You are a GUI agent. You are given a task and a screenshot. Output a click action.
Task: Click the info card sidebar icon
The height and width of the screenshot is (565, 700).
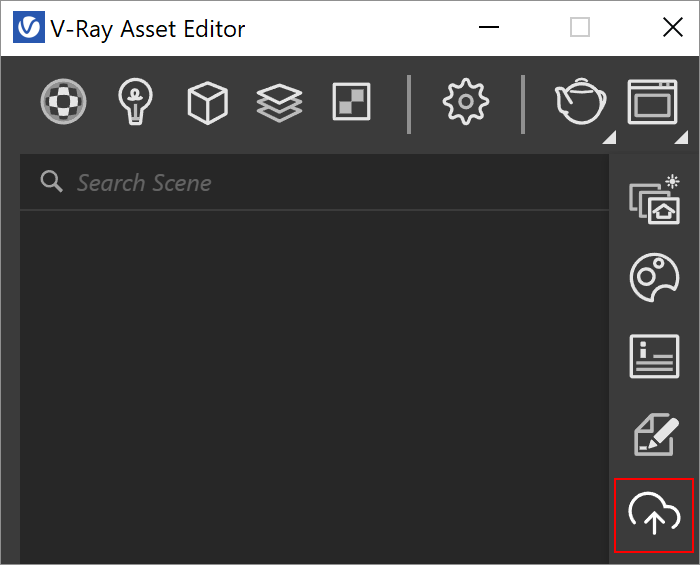click(x=654, y=356)
